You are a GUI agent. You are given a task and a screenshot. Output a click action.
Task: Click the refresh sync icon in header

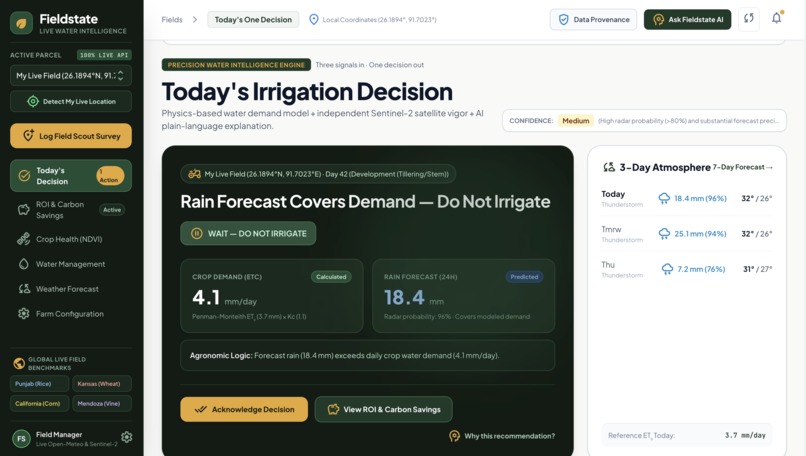pyautogui.click(x=749, y=19)
